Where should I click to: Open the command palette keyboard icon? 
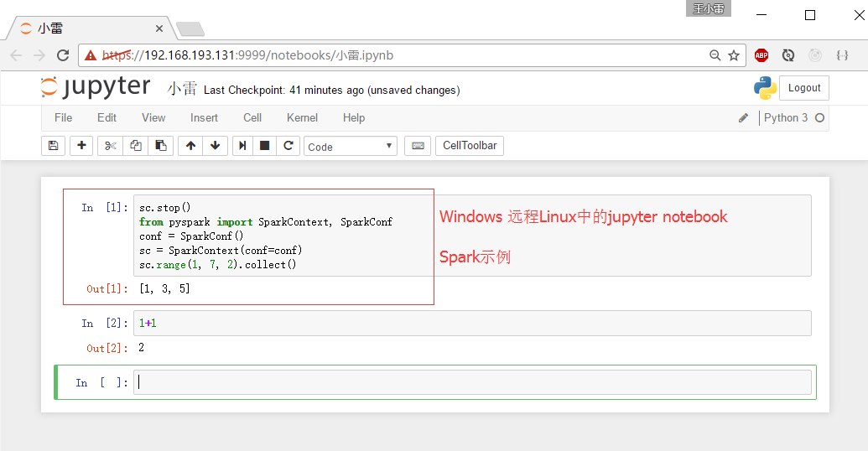tap(418, 146)
